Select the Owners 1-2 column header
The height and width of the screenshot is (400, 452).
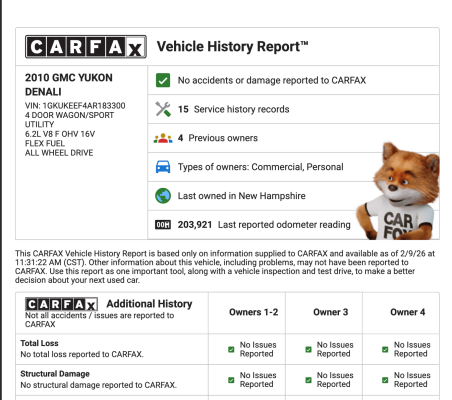pos(253,312)
